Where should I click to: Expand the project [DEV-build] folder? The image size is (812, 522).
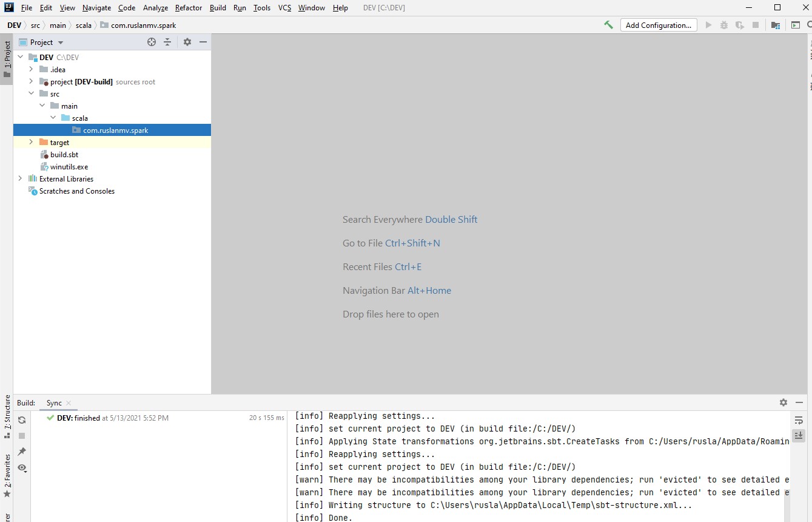click(31, 81)
